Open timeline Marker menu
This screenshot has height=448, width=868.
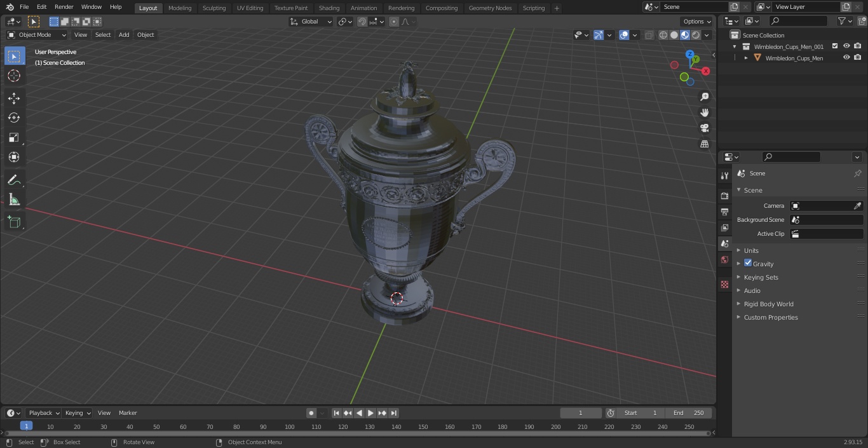click(128, 413)
